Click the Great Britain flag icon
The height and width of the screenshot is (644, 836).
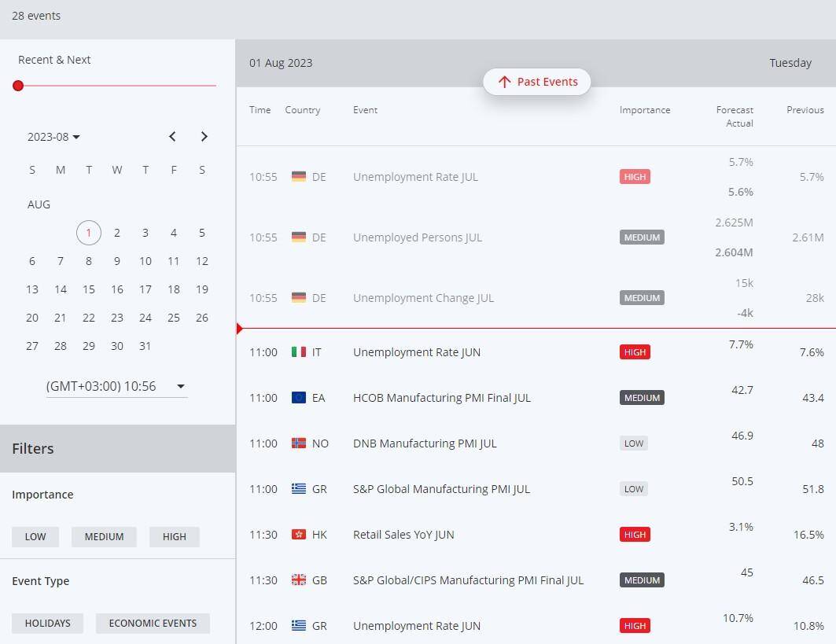click(x=299, y=580)
